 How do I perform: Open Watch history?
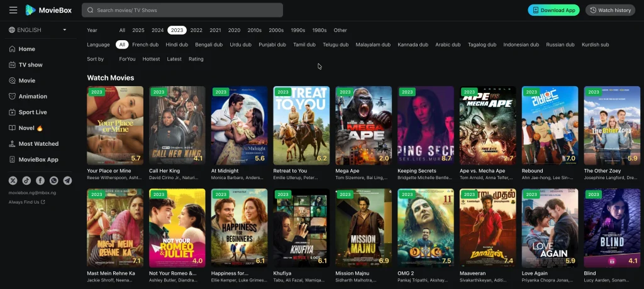click(x=610, y=10)
